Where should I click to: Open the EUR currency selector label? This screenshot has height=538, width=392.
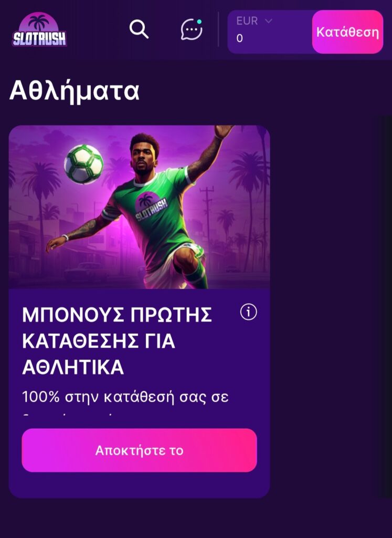[247, 21]
